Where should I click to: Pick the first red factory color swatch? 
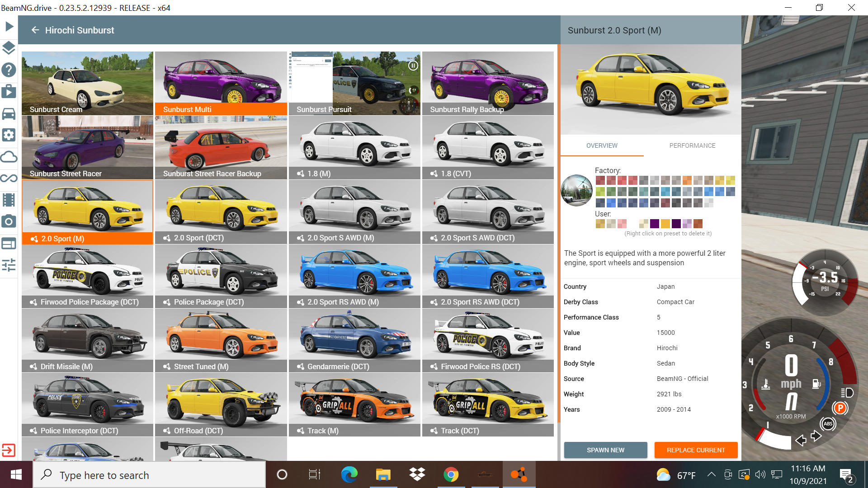[x=600, y=180]
